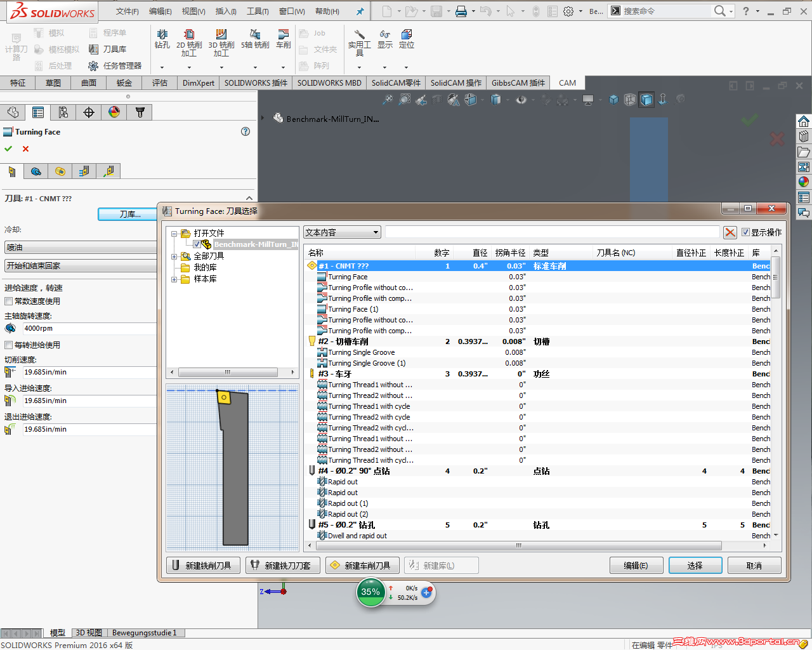Switch to the FeatureManager design tree tab icon
The height and width of the screenshot is (650, 812).
pyautogui.click(x=13, y=112)
